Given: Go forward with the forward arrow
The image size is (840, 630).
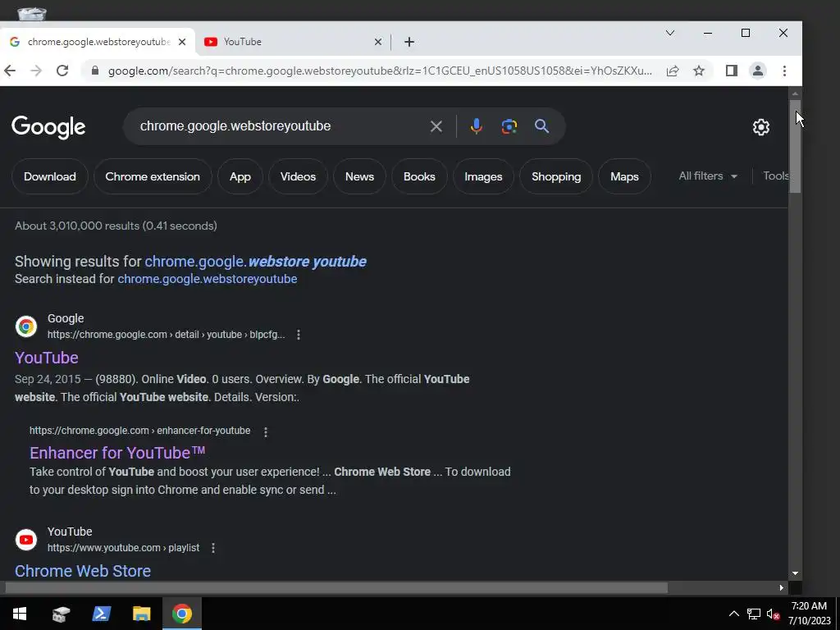Looking at the screenshot, I should (x=36, y=71).
